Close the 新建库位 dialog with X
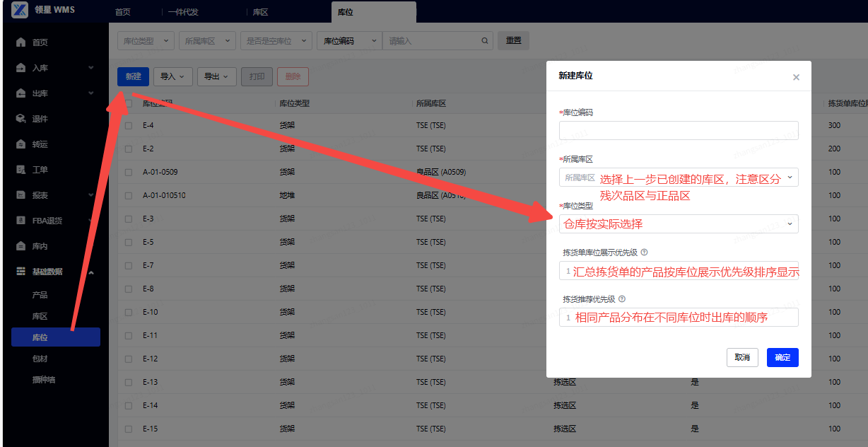868x447 pixels. pyautogui.click(x=796, y=77)
